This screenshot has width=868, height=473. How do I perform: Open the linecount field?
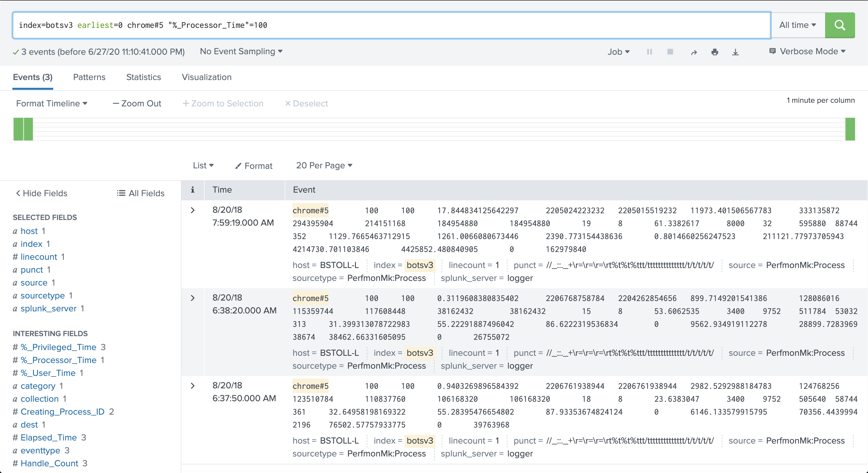pyautogui.click(x=39, y=257)
